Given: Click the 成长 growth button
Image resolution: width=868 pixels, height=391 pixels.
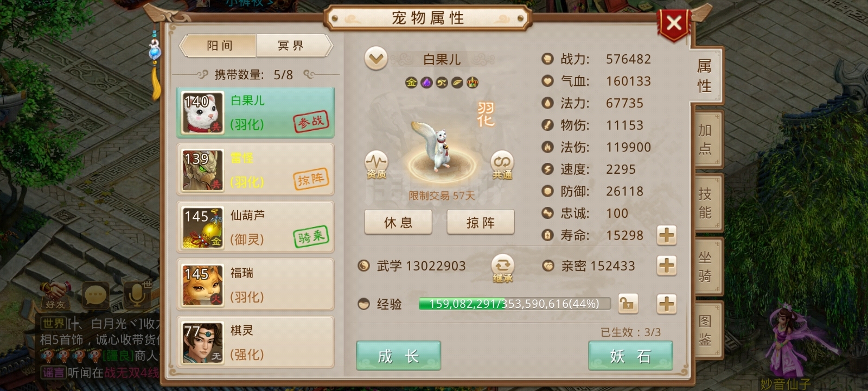Looking at the screenshot, I should point(398,356).
